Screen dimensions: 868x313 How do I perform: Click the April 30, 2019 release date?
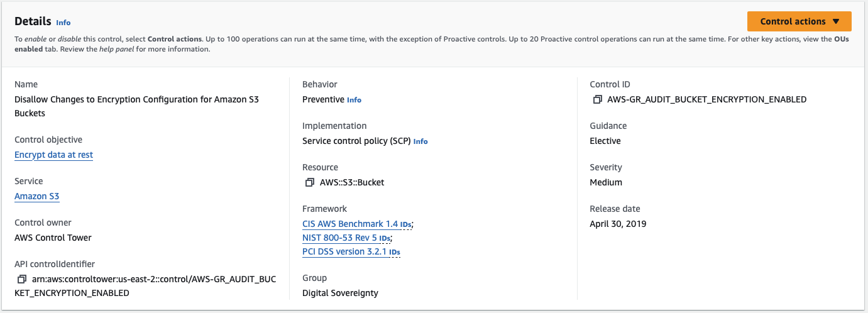point(618,224)
